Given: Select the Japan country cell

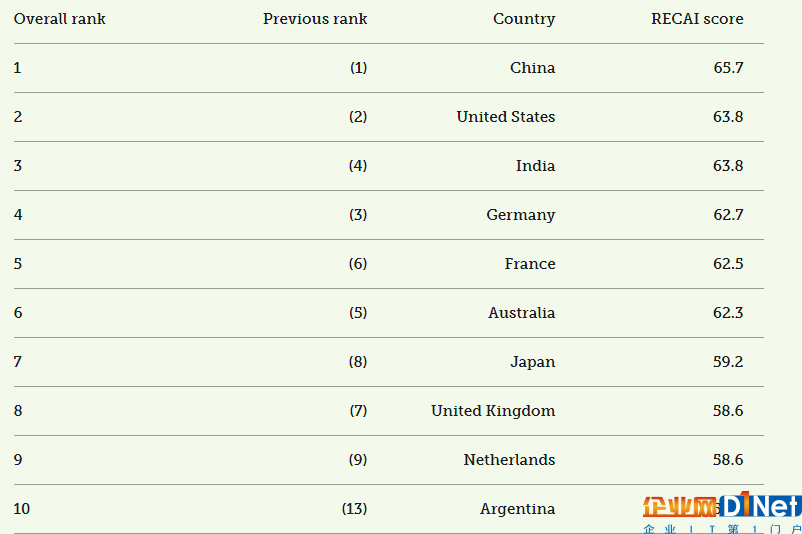Looking at the screenshot, I should [x=532, y=362].
